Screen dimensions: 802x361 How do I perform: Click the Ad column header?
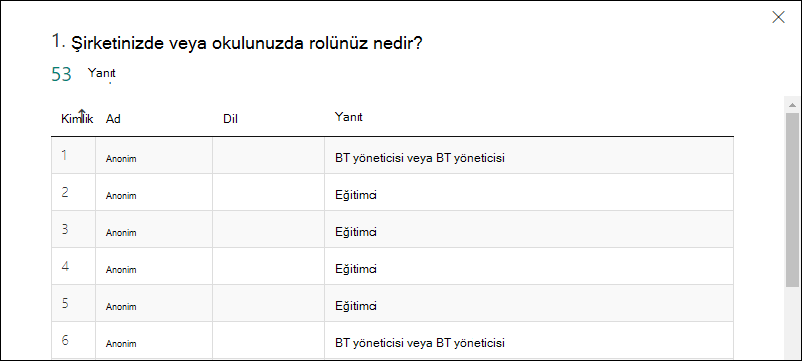[113, 119]
